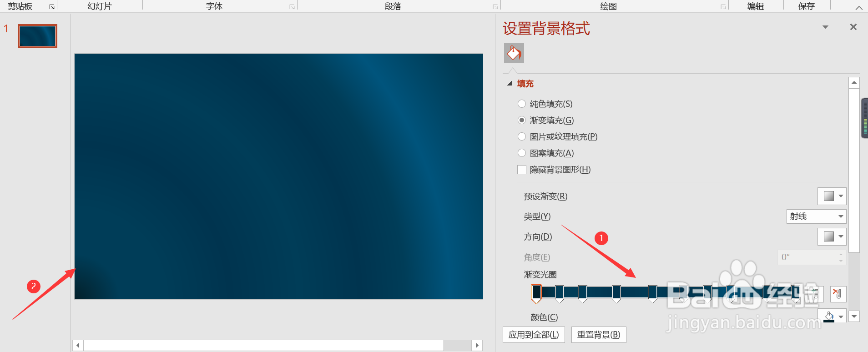Select the first gradient stop with orange outline
Image resolution: width=868 pixels, height=352 pixels.
point(536,294)
